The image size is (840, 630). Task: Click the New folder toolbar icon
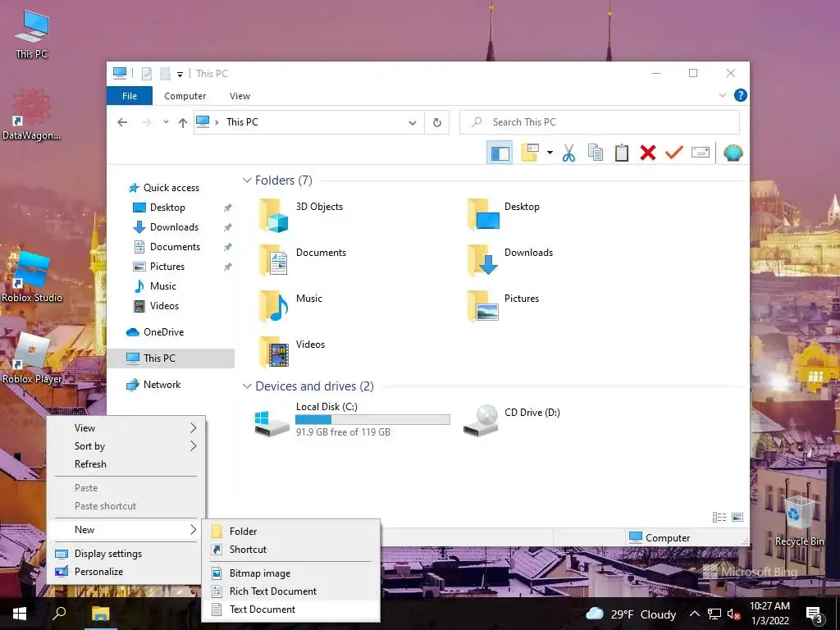coord(530,153)
